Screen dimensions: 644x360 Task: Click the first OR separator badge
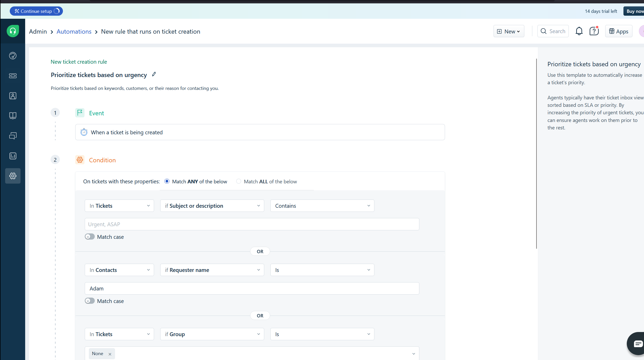point(260,251)
